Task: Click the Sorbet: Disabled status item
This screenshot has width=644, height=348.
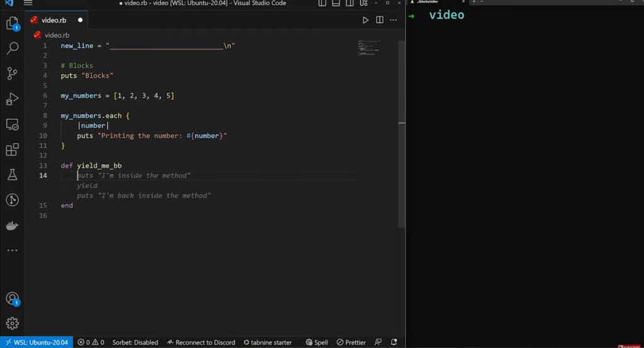Action: click(135, 342)
